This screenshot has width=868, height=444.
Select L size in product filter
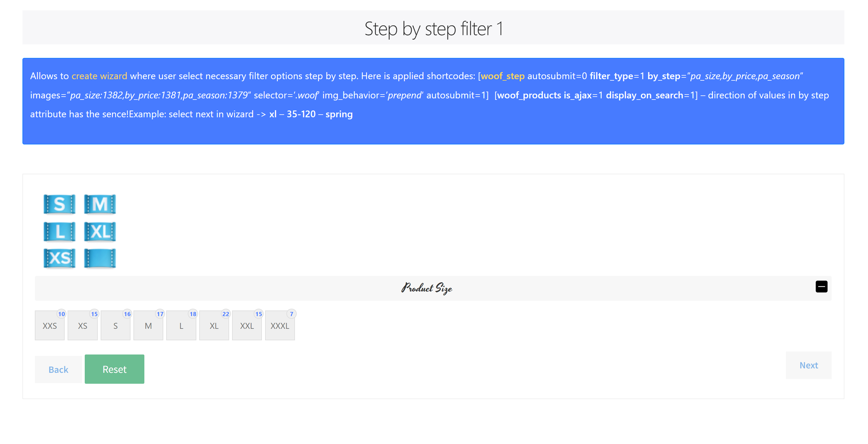point(180,326)
